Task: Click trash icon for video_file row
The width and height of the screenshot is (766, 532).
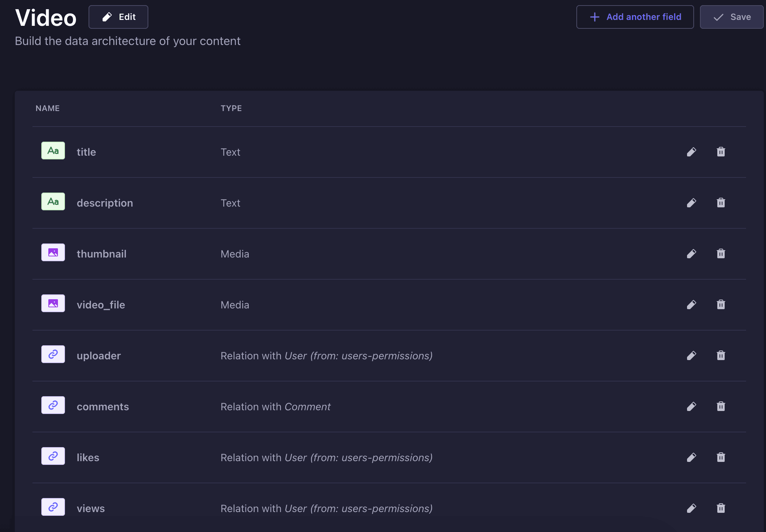Action: click(721, 305)
